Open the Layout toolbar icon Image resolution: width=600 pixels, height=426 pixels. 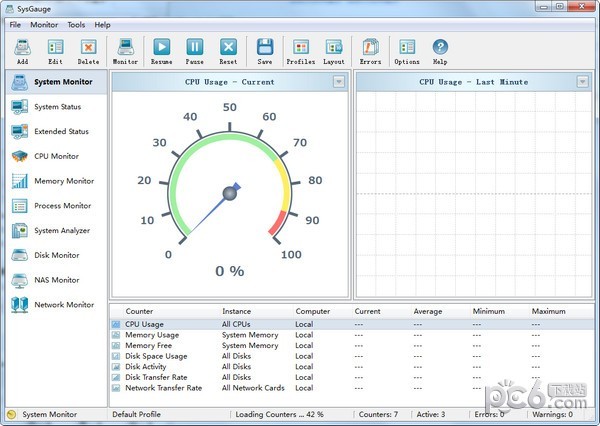[334, 51]
